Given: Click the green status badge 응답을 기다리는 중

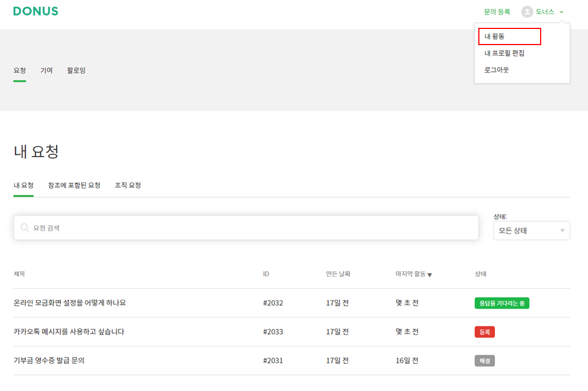Looking at the screenshot, I should (502, 303).
